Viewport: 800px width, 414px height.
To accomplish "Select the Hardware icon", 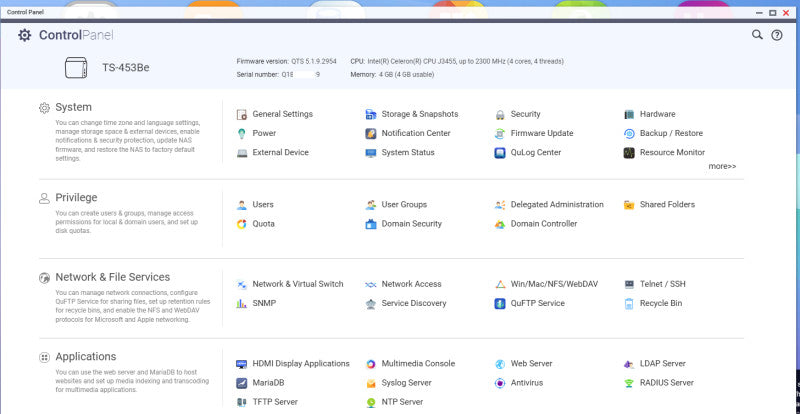I will click(629, 114).
